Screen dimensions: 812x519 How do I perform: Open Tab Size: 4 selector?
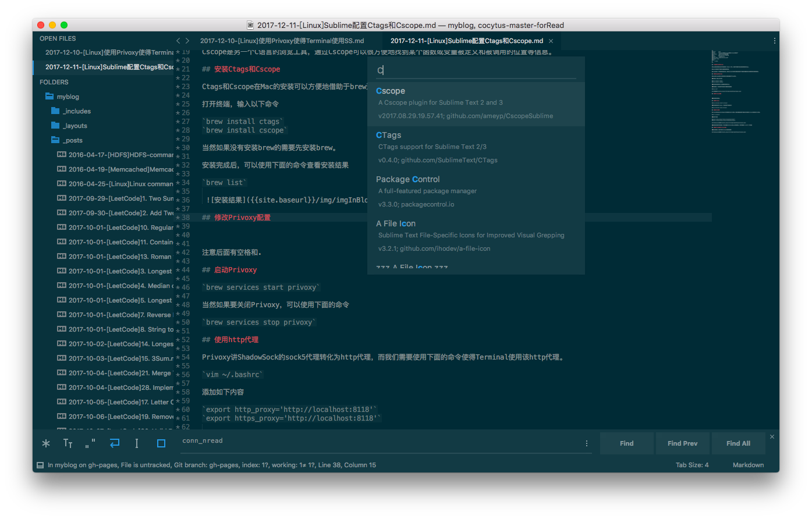click(692, 465)
